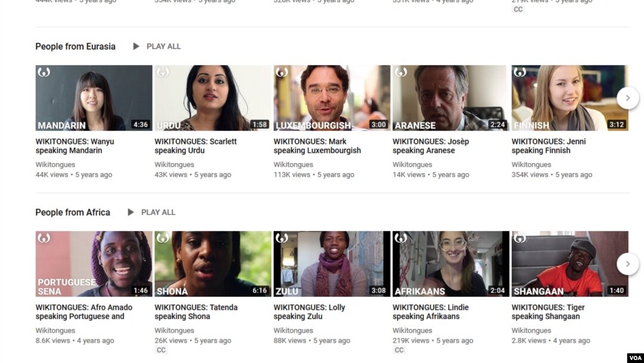
Task: Open title WIKITONGUES: Jenni speaking Finnish
Action: 549,146
